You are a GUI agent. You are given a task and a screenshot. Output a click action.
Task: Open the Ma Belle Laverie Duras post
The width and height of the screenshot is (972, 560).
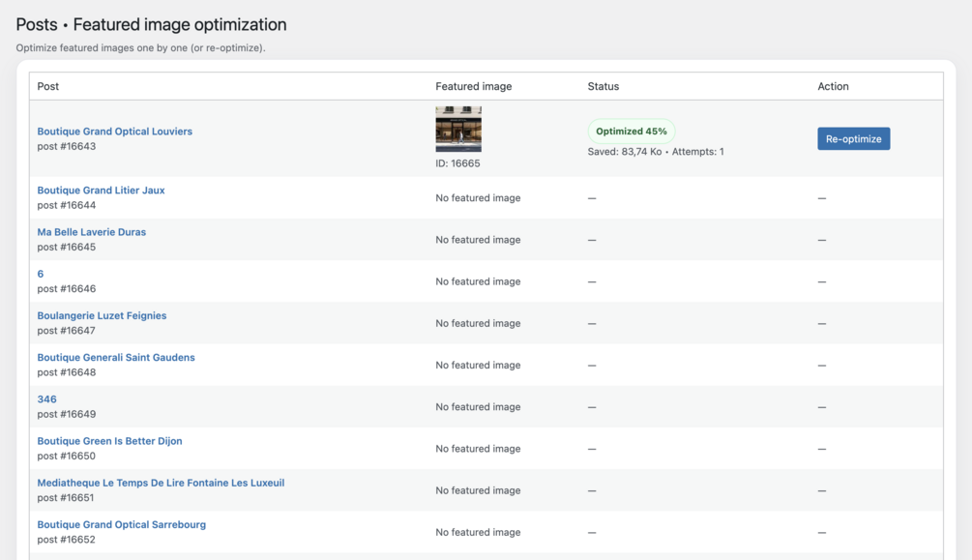coord(91,232)
